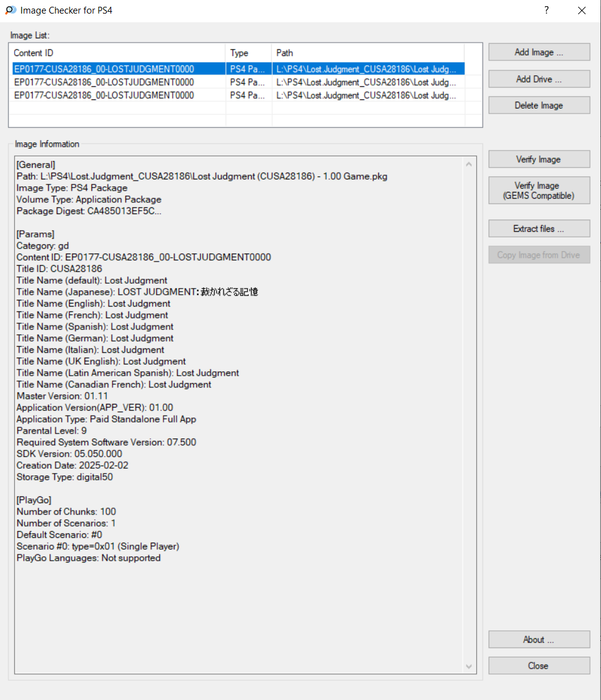The width and height of the screenshot is (601, 700).
Task: Click the Title ID: CUSA28186 line
Action: tap(59, 269)
